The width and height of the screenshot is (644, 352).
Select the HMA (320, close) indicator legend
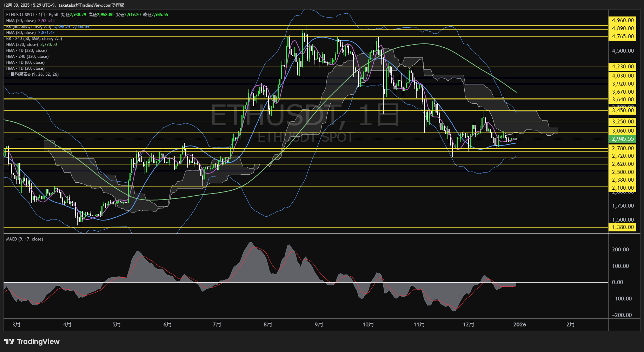(x=22, y=45)
